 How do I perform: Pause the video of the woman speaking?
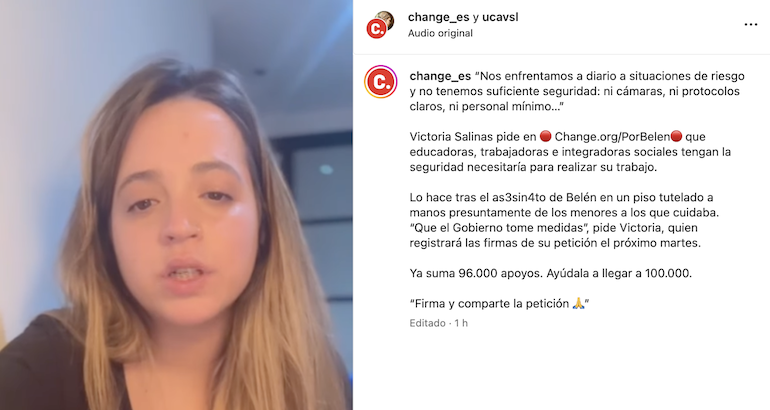click(x=176, y=205)
